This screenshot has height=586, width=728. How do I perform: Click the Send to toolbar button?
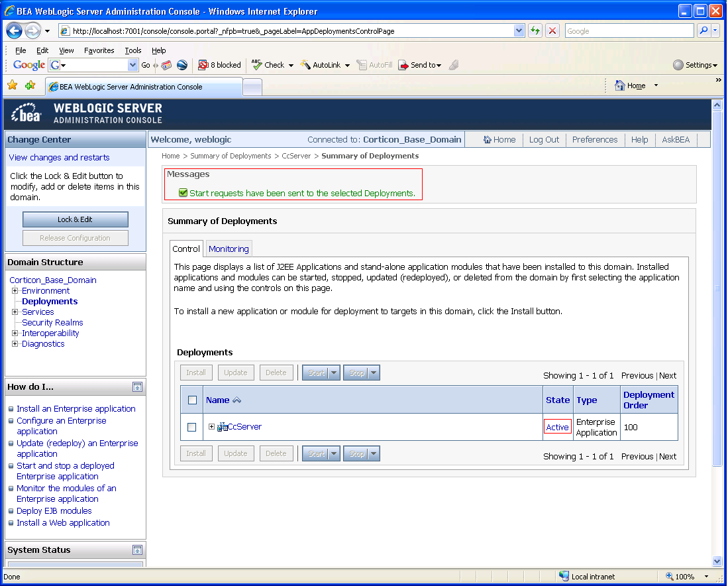pos(420,65)
